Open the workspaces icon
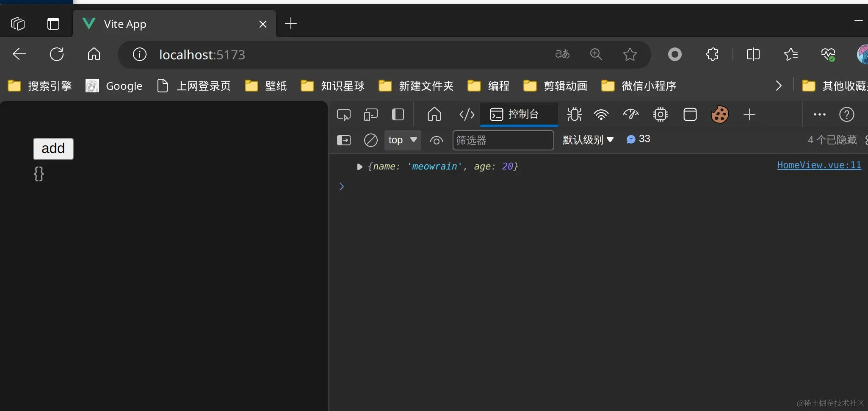The image size is (868, 411). click(x=18, y=24)
